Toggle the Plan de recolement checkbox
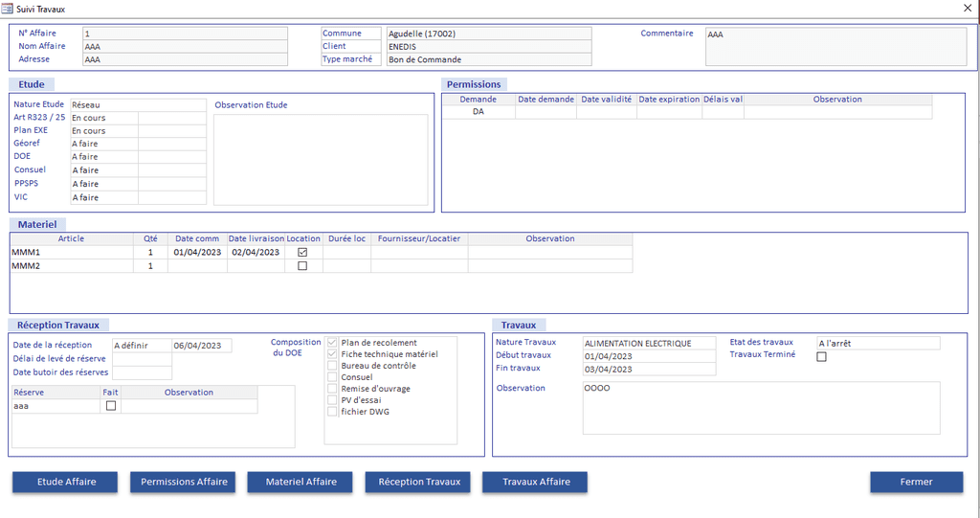 click(x=333, y=343)
